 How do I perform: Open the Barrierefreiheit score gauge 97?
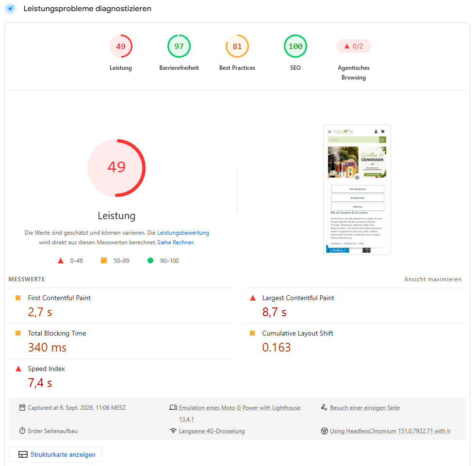point(179,46)
